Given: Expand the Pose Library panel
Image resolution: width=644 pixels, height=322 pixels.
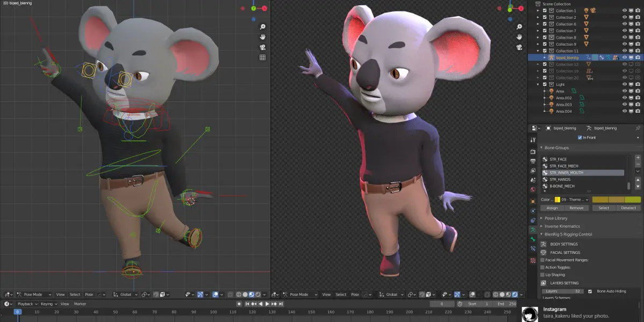Looking at the screenshot, I should pos(556,218).
